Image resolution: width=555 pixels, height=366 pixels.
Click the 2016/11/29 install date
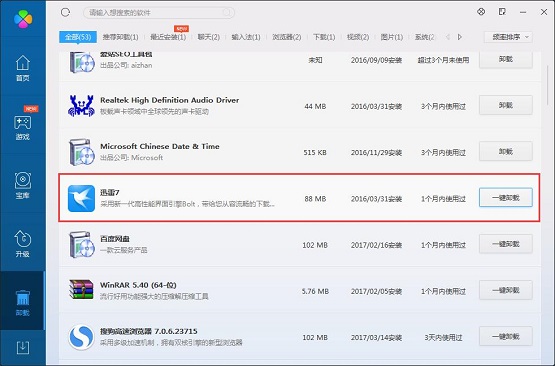pos(376,153)
